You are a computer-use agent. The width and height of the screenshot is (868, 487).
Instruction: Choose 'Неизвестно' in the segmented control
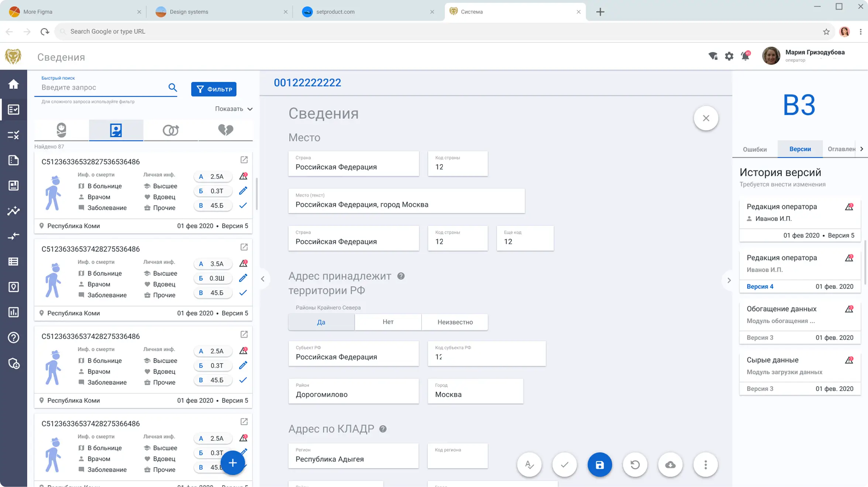(455, 322)
